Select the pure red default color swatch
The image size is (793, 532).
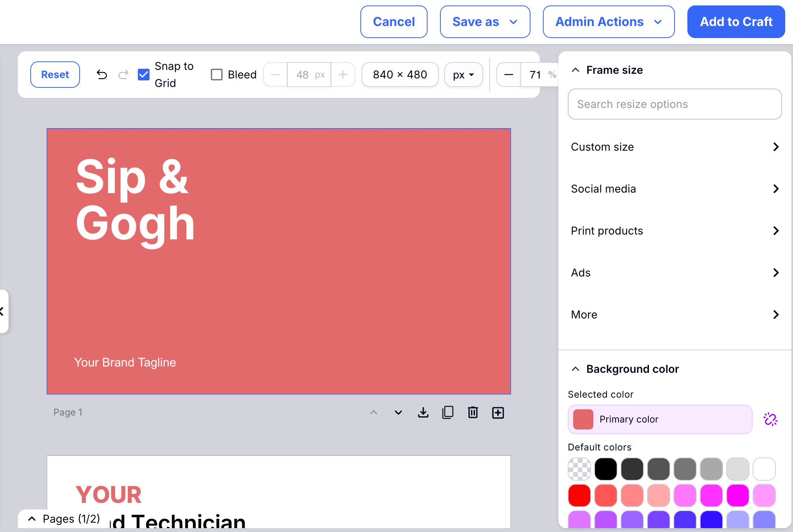(579, 495)
